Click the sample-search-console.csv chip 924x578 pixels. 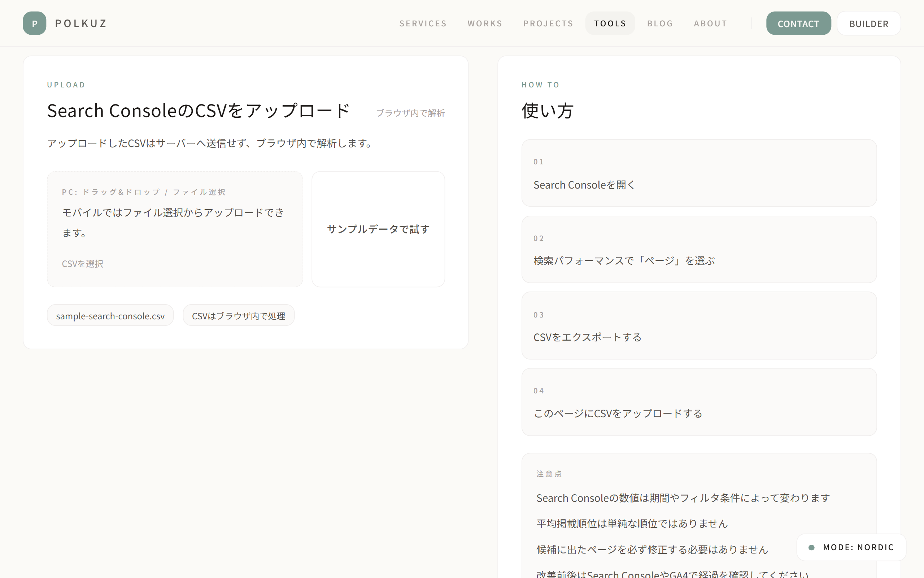coord(110,315)
